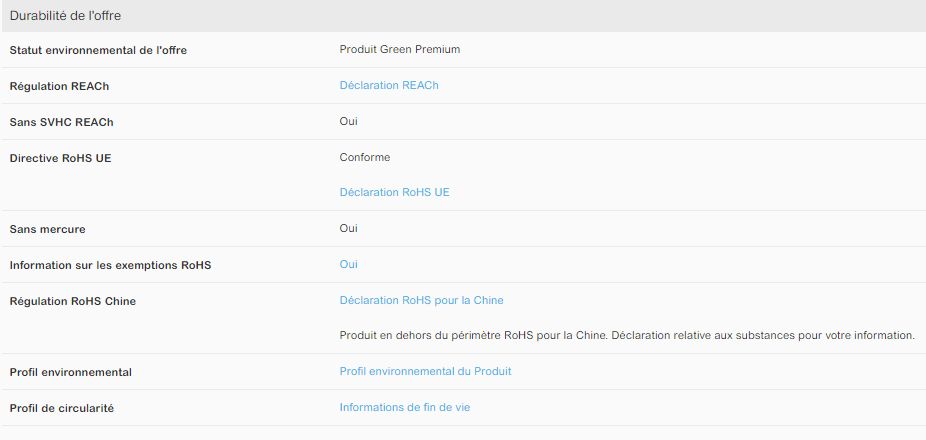Click the Statut environnemental de l'offre label

coord(98,50)
